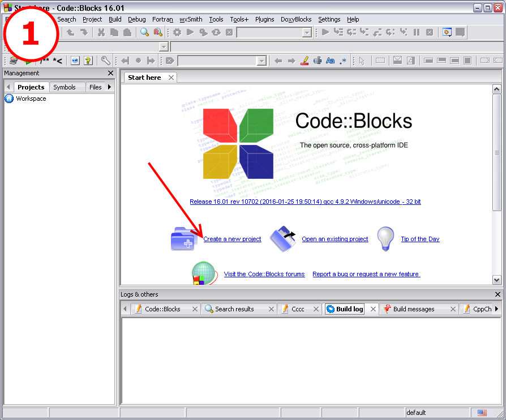The height and width of the screenshot is (420, 506).
Task: Click the previous search result arrow
Action: click(278, 61)
